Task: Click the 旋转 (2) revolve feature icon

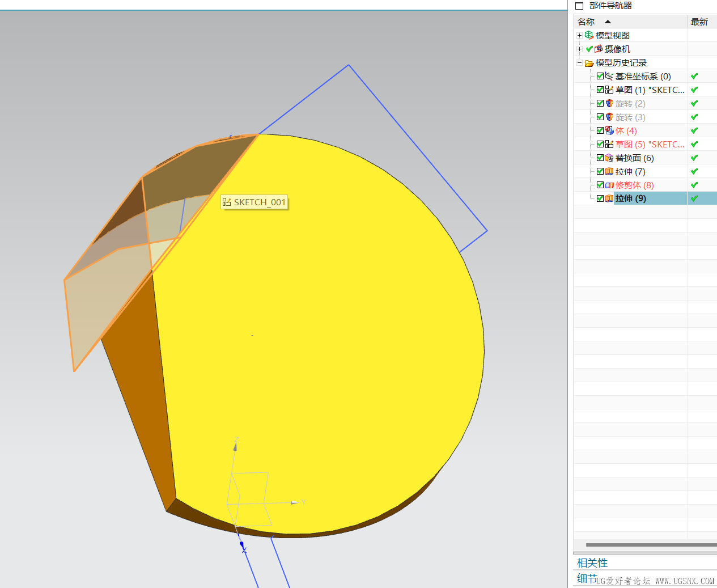Action: (609, 103)
